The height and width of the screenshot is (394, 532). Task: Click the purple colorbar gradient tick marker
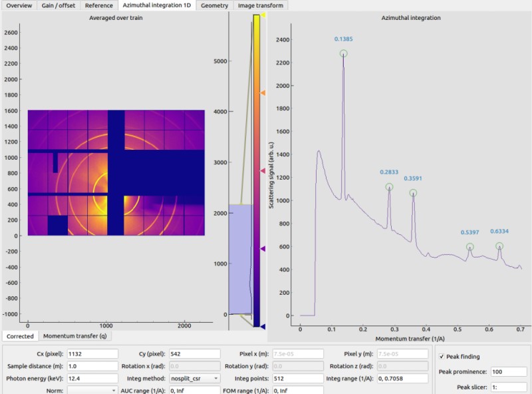pyautogui.click(x=263, y=249)
